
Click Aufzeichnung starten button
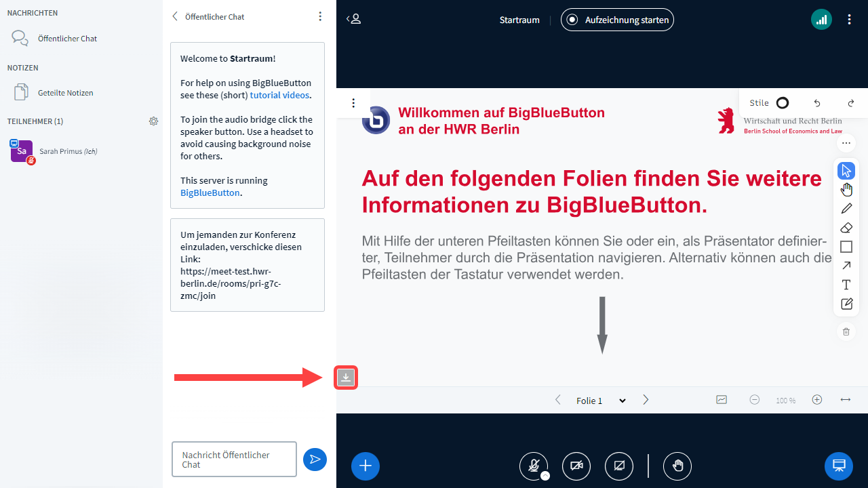pos(617,20)
